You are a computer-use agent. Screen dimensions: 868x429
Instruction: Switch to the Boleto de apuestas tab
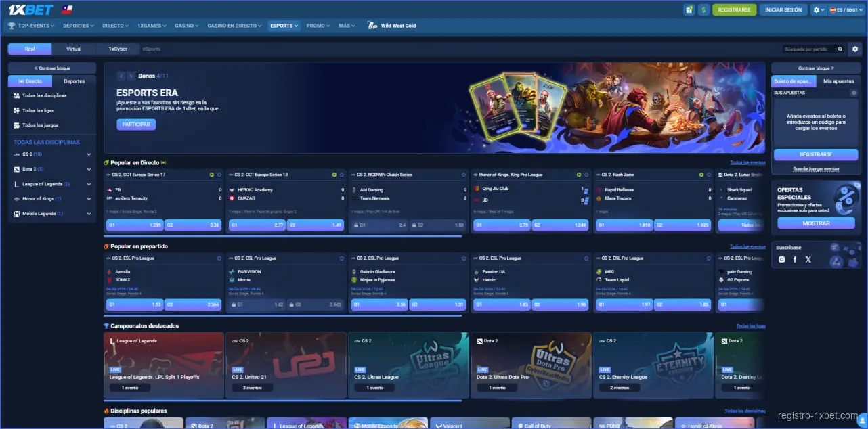pos(794,81)
